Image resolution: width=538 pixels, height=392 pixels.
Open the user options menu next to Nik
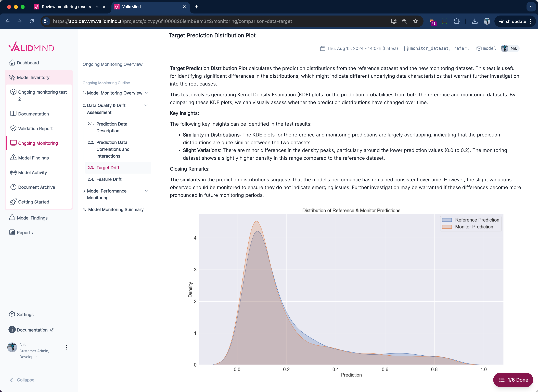[67, 347]
